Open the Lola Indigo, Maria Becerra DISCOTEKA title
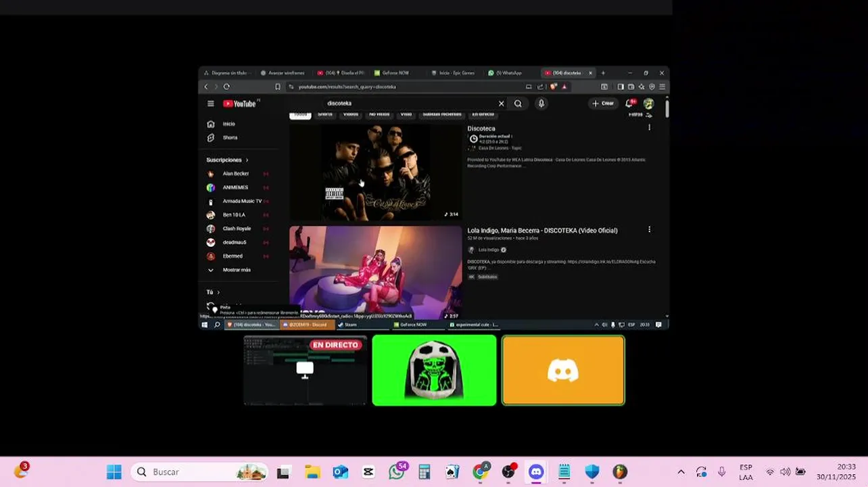The image size is (868, 487). tap(542, 230)
